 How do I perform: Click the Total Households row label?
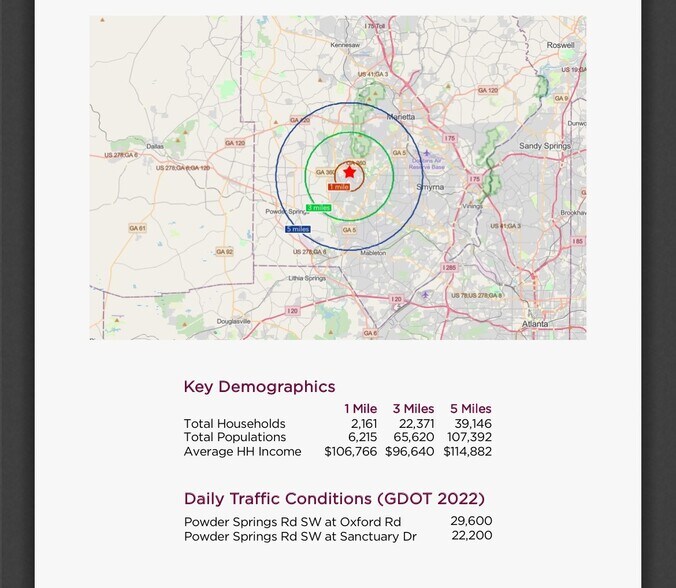pyautogui.click(x=235, y=423)
